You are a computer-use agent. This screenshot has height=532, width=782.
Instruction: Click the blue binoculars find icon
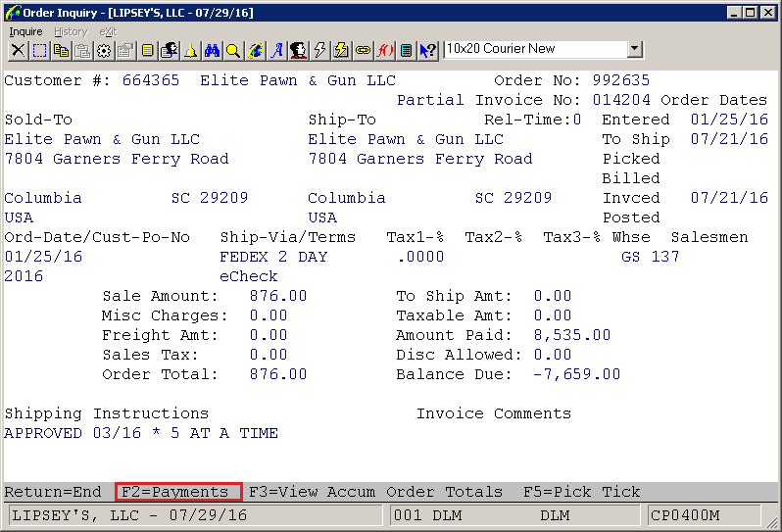click(212, 50)
